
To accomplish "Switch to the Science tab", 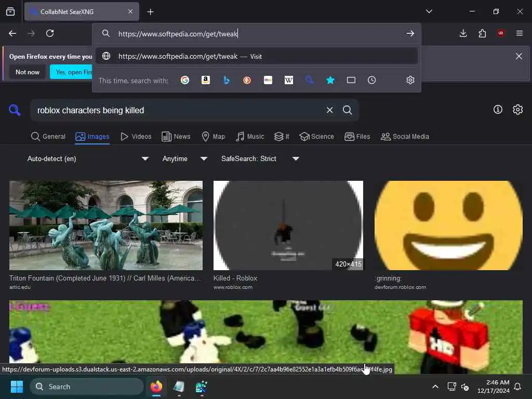I will tap(316, 137).
